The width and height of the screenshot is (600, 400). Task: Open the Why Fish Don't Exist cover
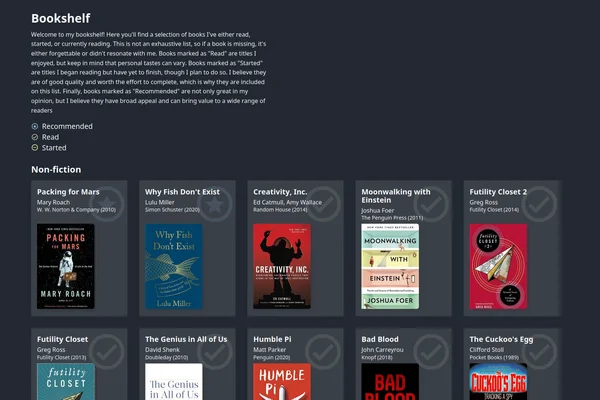click(x=174, y=266)
